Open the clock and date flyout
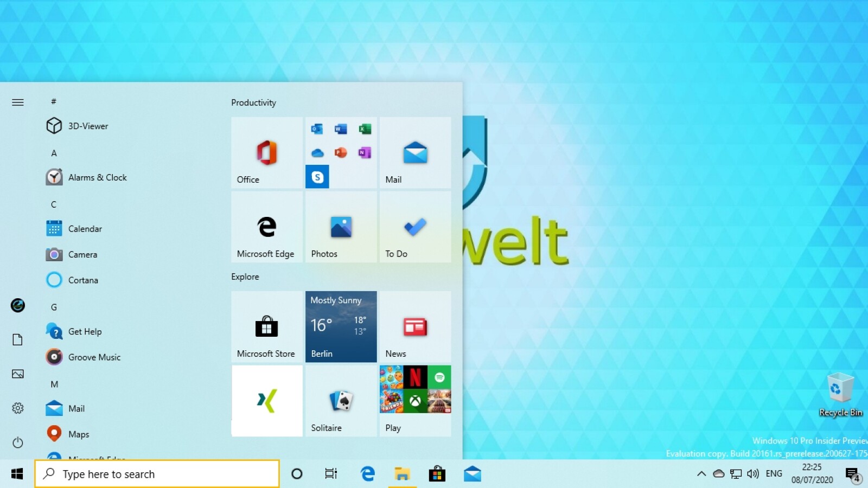Screen dimensions: 868x488 tap(812, 474)
